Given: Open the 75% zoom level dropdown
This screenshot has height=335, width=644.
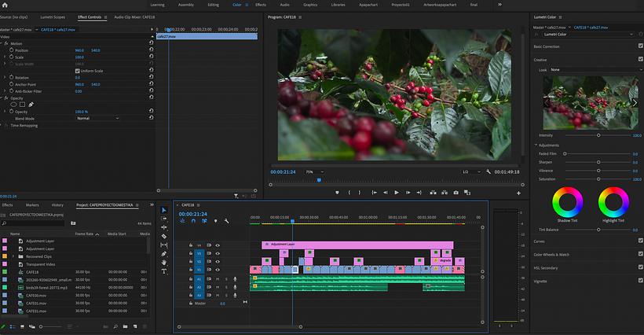Looking at the screenshot, I should tap(313, 171).
